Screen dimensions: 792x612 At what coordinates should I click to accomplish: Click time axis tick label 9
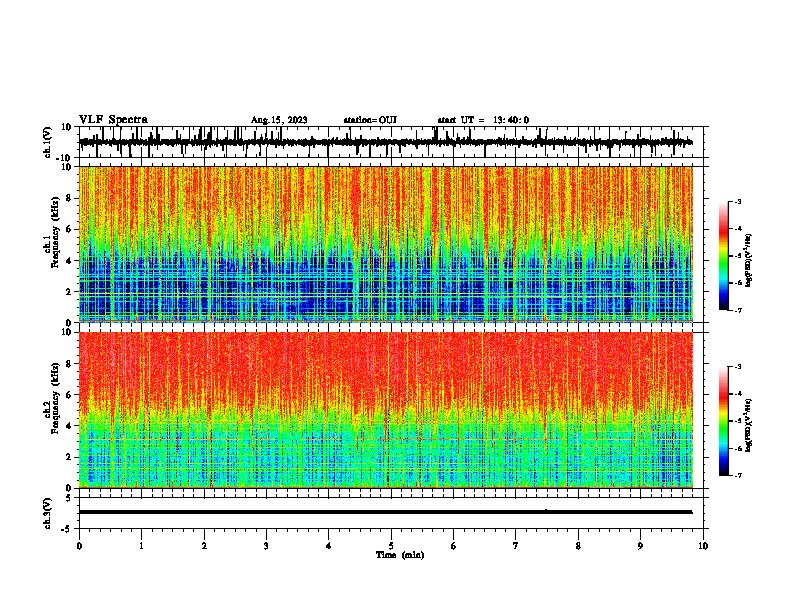[x=640, y=546]
